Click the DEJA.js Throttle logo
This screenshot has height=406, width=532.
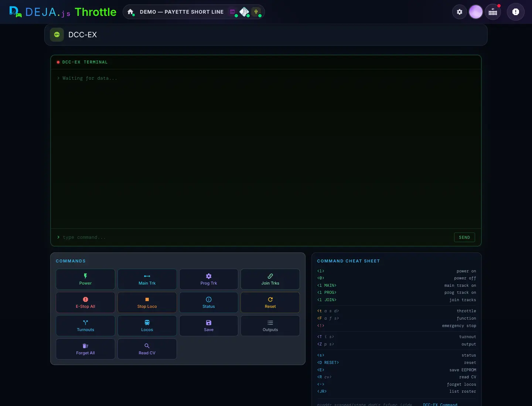coord(63,12)
